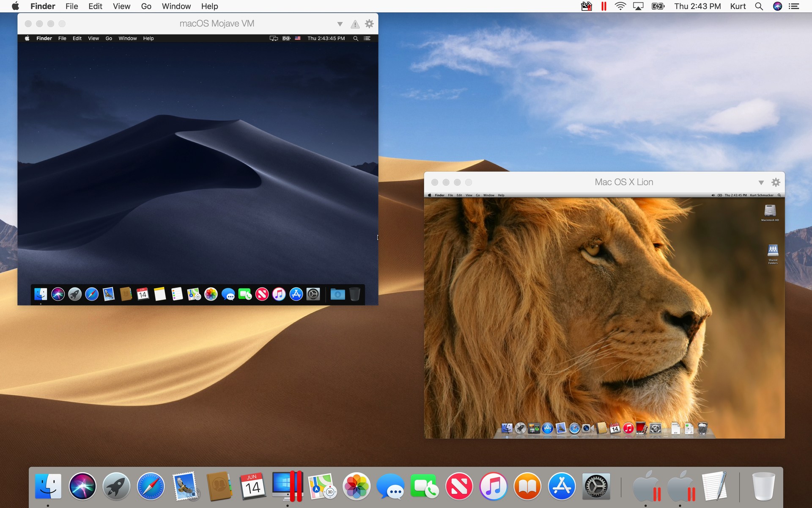This screenshot has height=508, width=812.
Task: Open AirPlay display menu in host menu bar
Action: tap(638, 6)
